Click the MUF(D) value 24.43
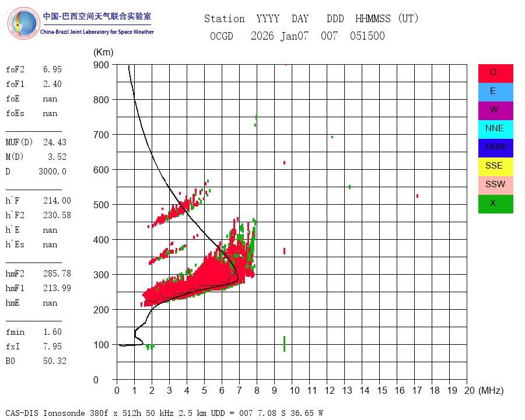 click(x=55, y=142)
